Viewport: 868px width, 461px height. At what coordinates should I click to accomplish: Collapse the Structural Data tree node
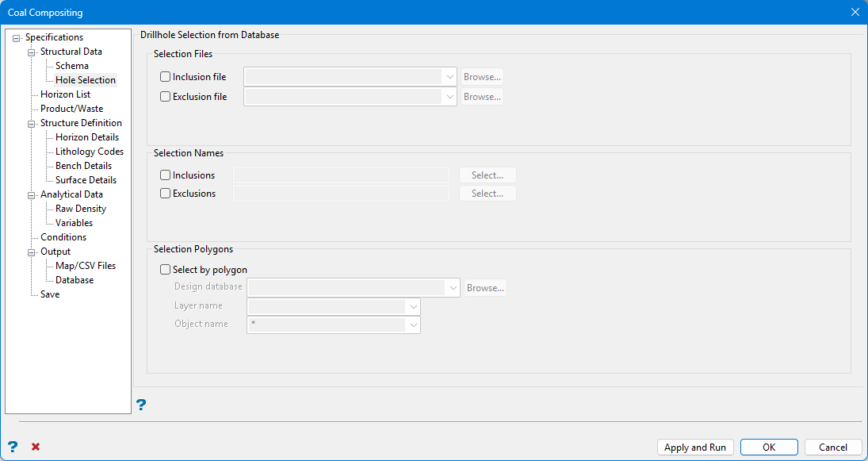[33, 52]
